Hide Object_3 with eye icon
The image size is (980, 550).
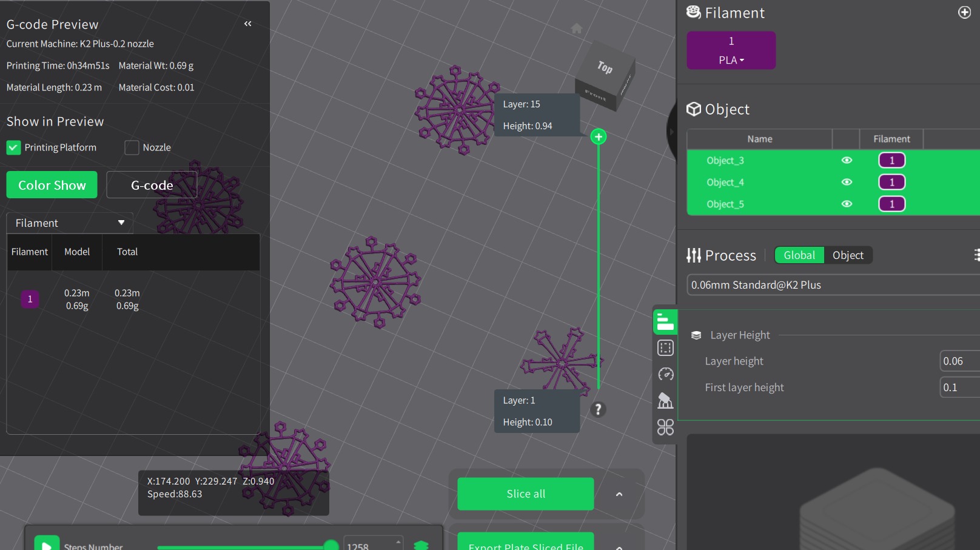click(x=847, y=160)
